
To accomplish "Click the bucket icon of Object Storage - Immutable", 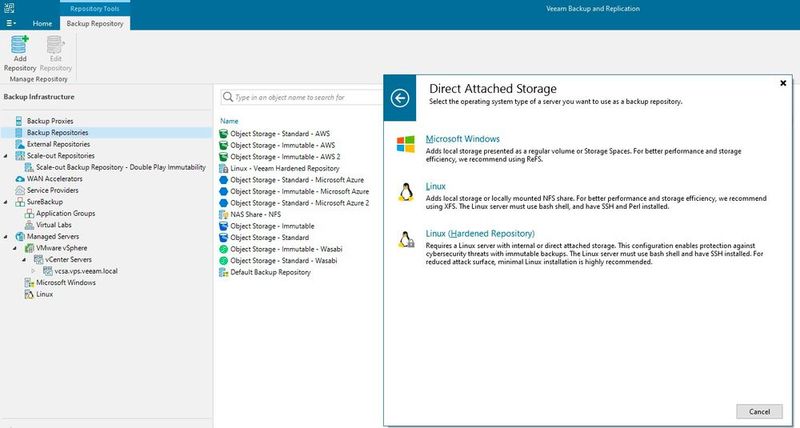I will tap(223, 226).
